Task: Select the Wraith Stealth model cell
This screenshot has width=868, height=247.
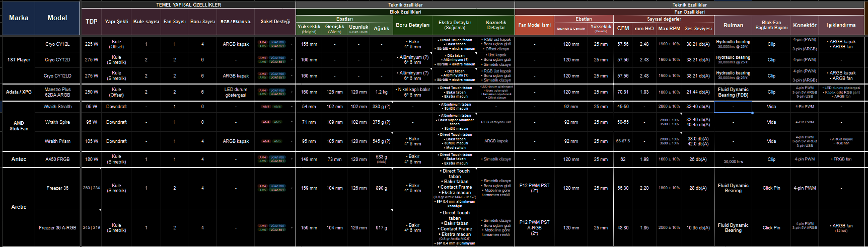Action: click(57, 107)
